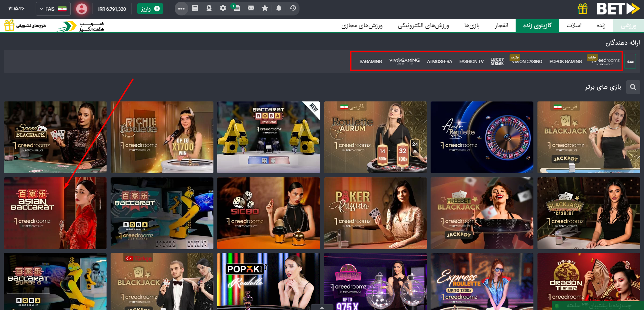
Task: Open the Auto Roulette game
Action: pos(482,137)
